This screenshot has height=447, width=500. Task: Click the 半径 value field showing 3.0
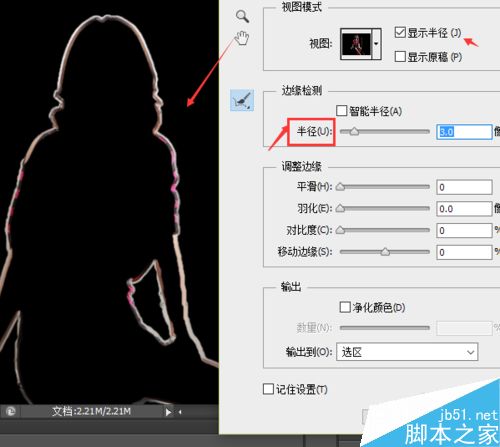click(x=464, y=132)
